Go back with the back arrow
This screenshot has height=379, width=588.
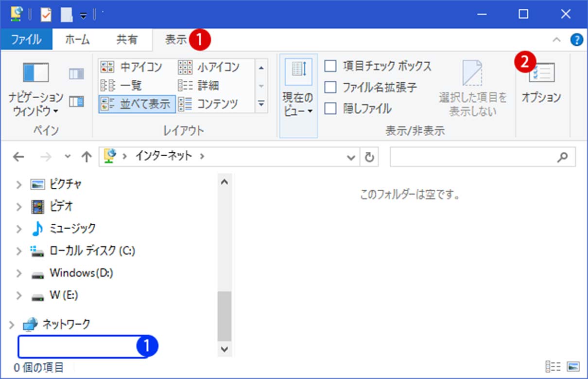pyautogui.click(x=18, y=157)
